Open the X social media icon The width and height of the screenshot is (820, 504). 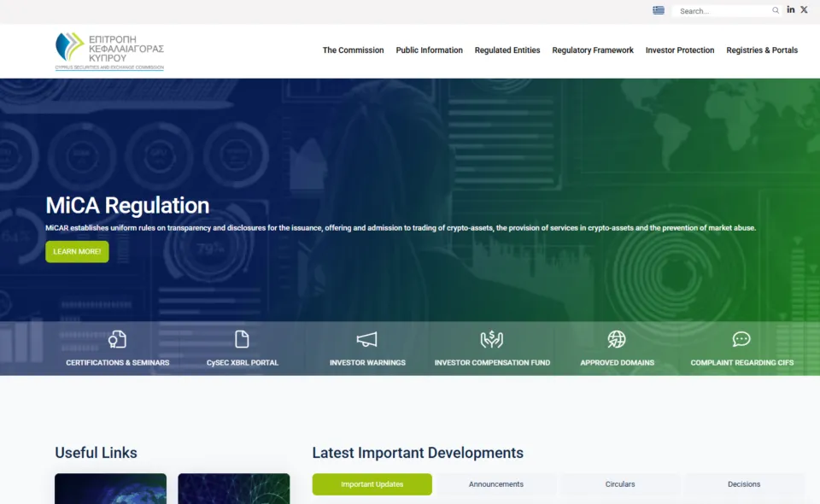[x=804, y=10]
